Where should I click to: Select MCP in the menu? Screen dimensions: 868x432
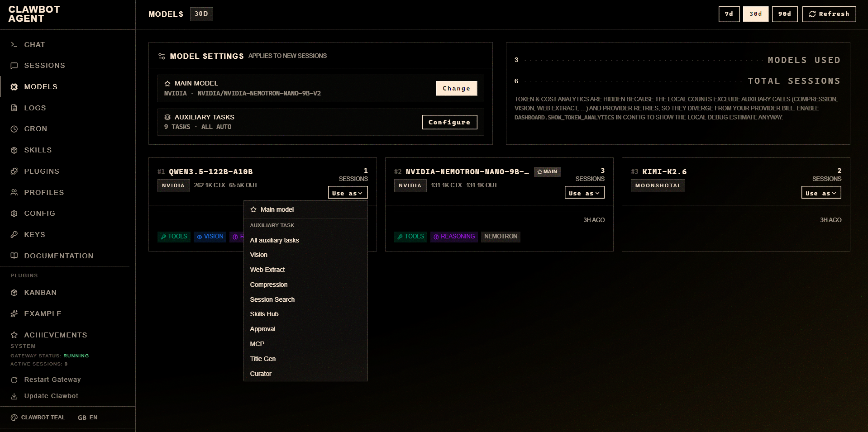click(x=305, y=344)
